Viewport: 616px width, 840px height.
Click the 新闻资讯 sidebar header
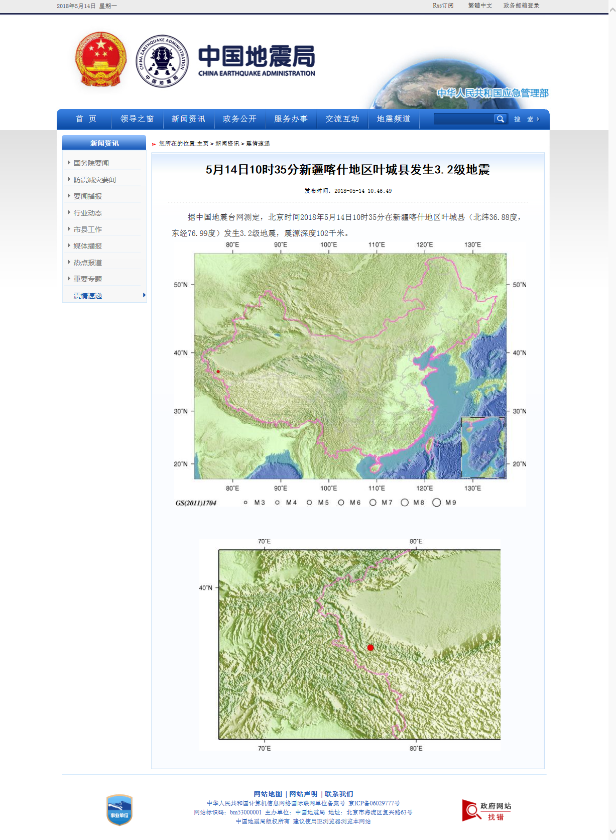click(x=104, y=143)
